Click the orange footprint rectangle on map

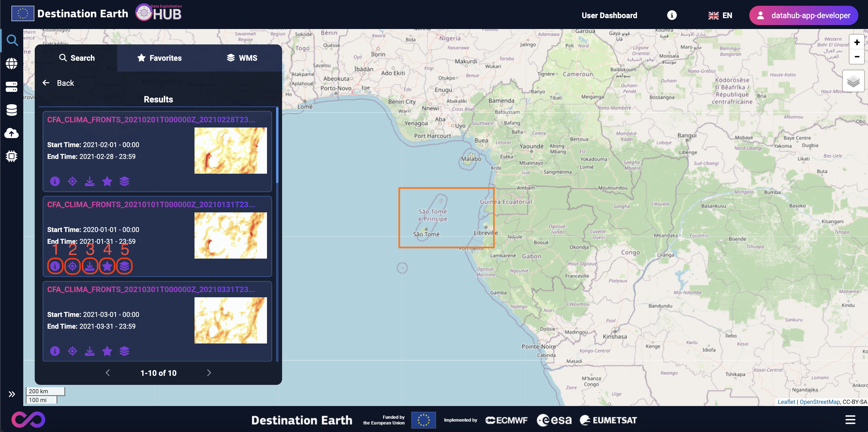[x=446, y=218]
